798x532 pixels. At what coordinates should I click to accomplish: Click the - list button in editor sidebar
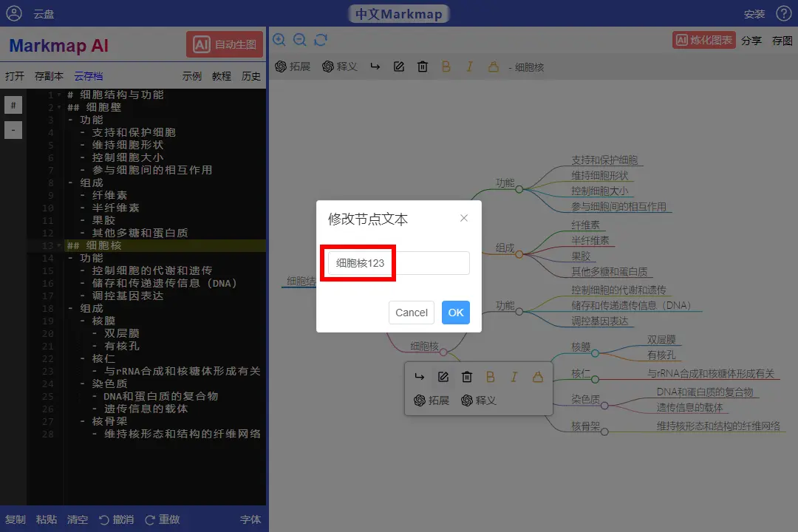pyautogui.click(x=13, y=130)
